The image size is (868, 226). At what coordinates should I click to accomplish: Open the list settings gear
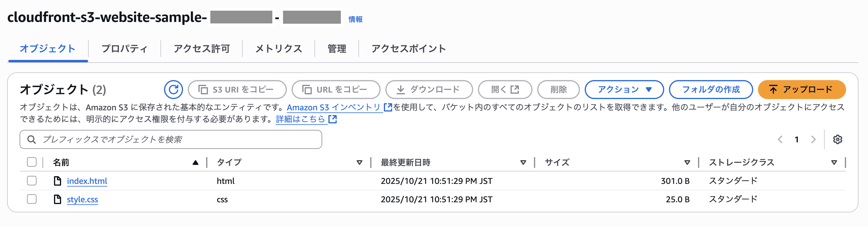click(x=838, y=139)
